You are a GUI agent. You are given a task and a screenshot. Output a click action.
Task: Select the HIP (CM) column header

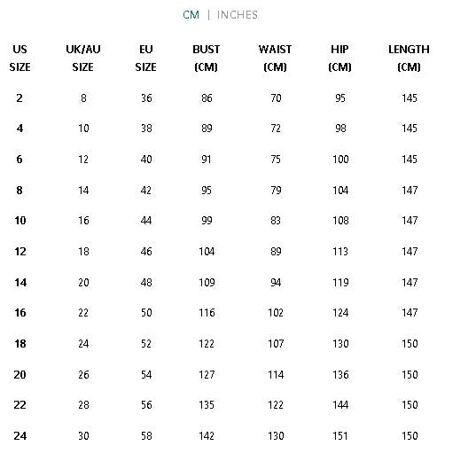[339, 58]
